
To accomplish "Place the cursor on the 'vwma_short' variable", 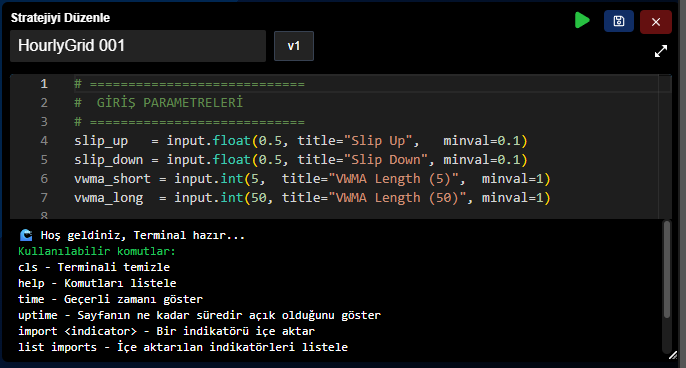I will click(x=112, y=179).
